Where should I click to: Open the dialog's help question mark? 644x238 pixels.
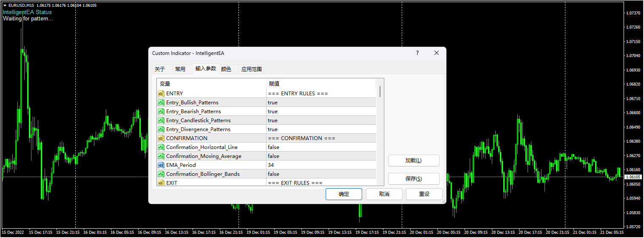point(417,53)
